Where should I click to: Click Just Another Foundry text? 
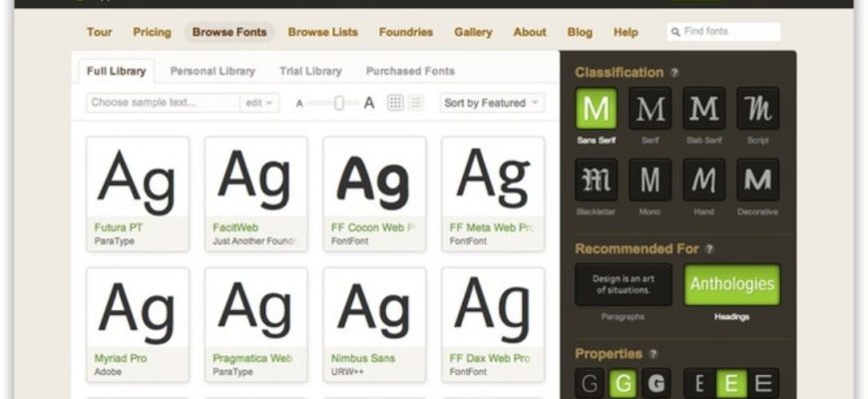pyautogui.click(x=255, y=241)
